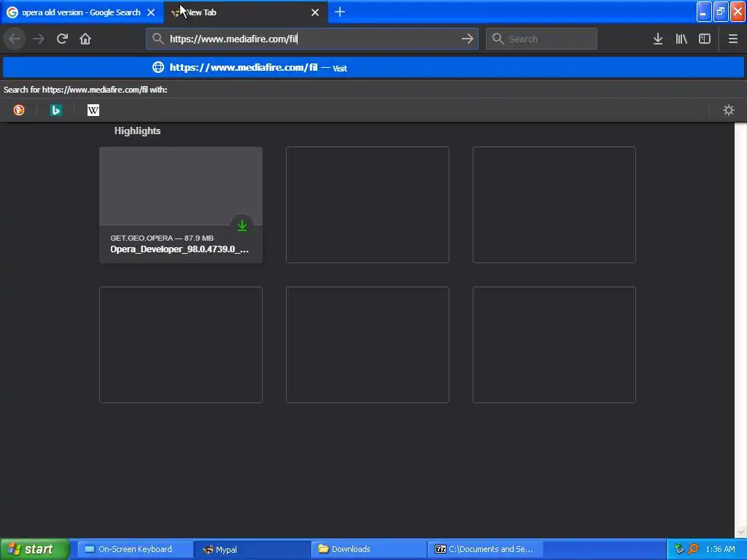
Task: Open a new tab with plus button
Action: coord(340,12)
